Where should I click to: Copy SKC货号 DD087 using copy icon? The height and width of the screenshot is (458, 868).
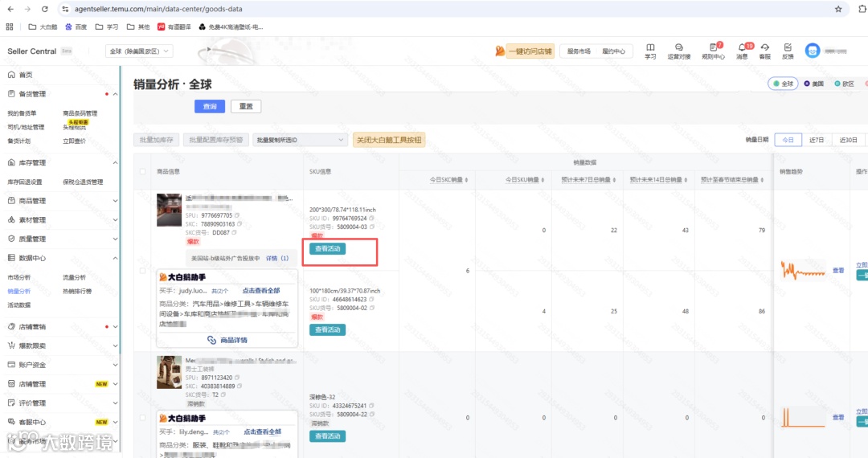tap(234, 232)
